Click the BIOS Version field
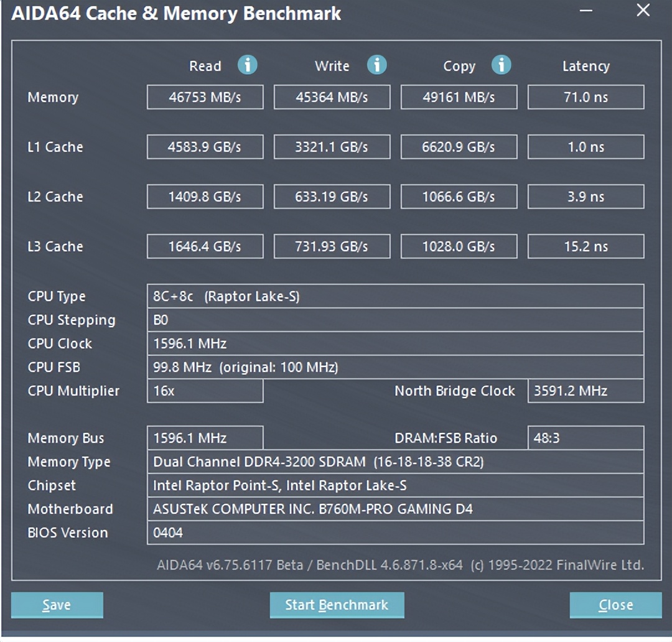Viewport: 672px width, 642px height. point(395,533)
